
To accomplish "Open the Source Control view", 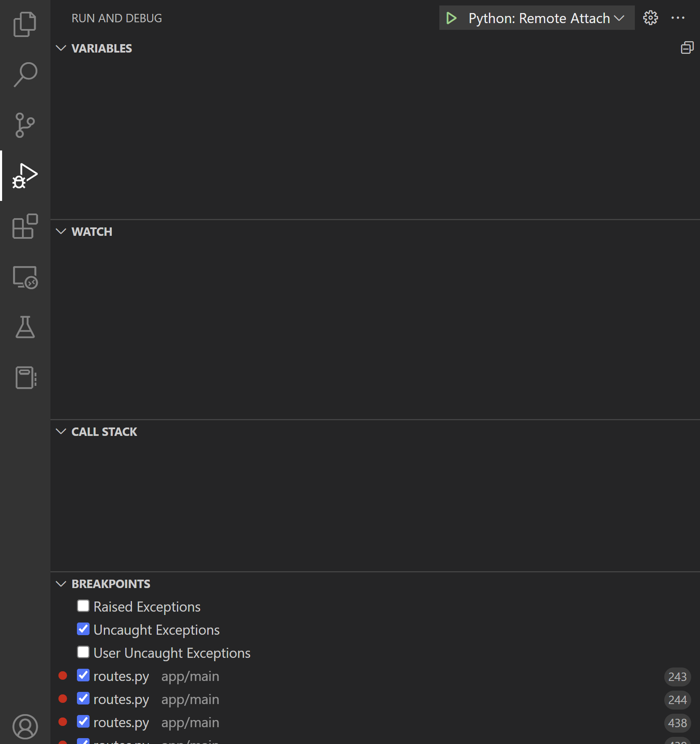I will click(25, 125).
